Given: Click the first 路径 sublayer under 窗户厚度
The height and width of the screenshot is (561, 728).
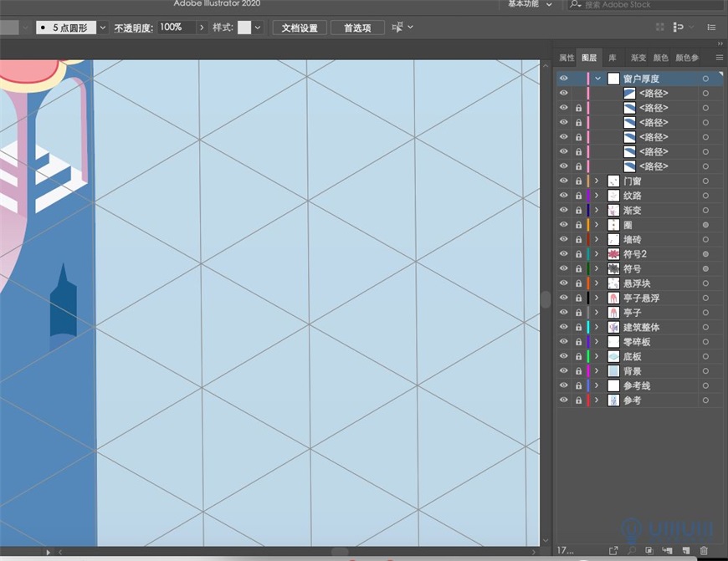Looking at the screenshot, I should pos(630,93).
